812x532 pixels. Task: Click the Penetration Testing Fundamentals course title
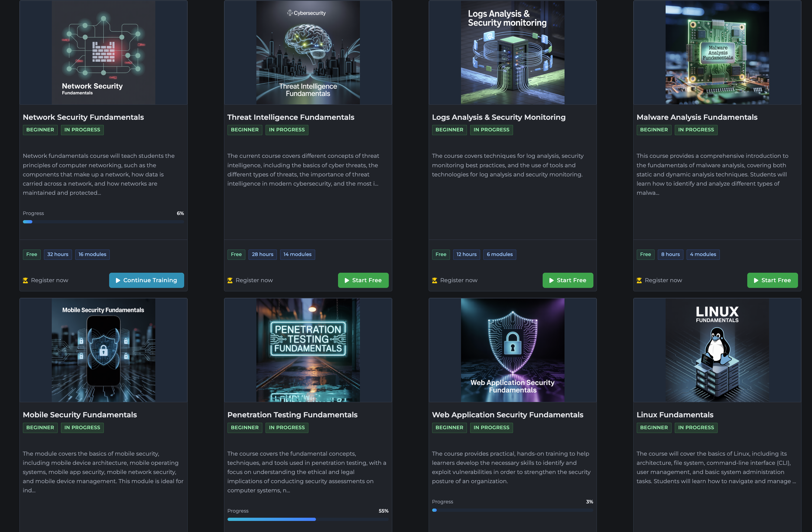tap(293, 415)
